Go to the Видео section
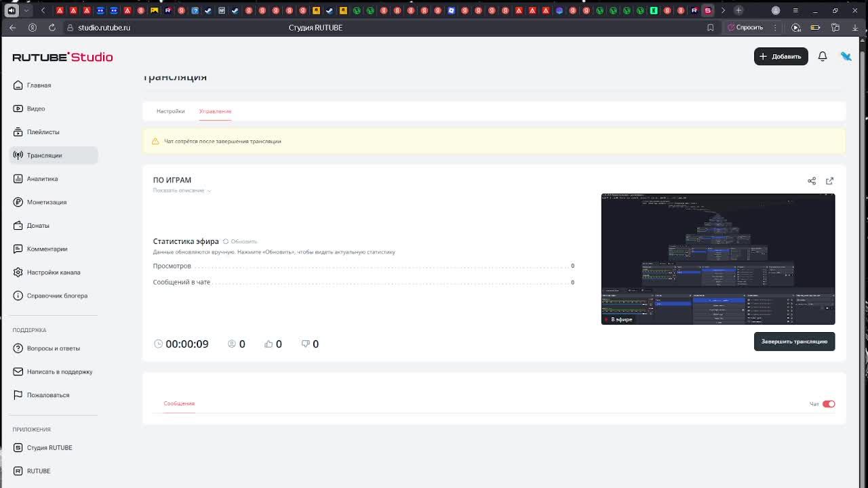This screenshot has height=488, width=868. [x=54, y=108]
